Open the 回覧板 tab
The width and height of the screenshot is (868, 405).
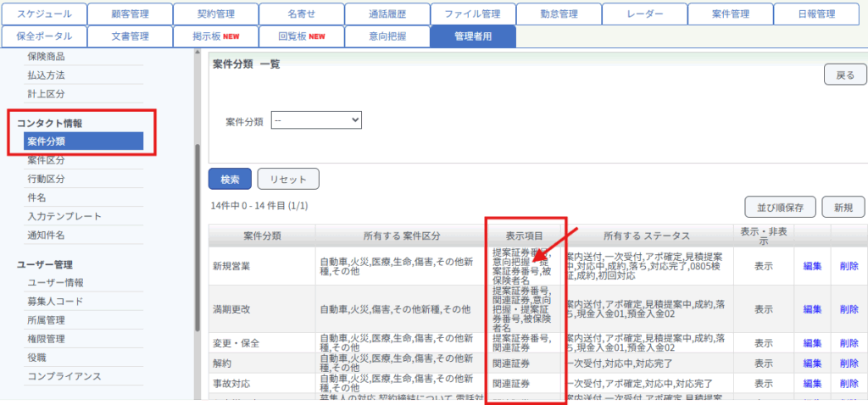[x=301, y=36]
